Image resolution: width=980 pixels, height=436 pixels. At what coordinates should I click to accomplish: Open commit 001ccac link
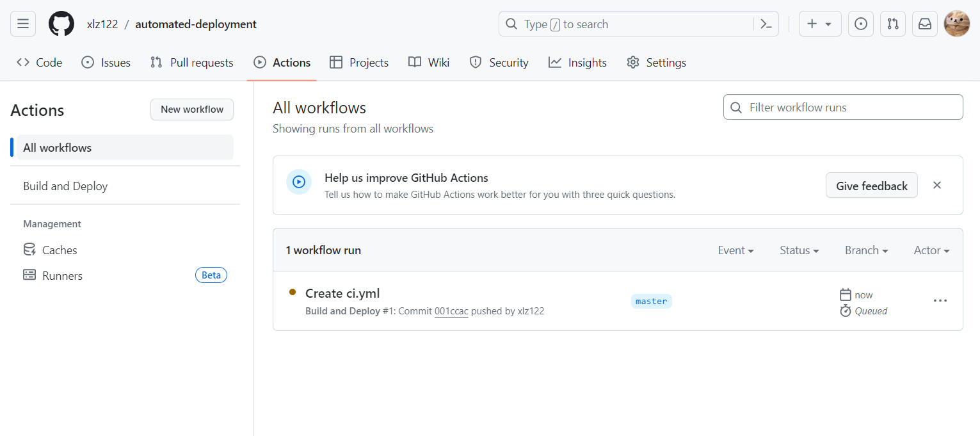coord(451,311)
